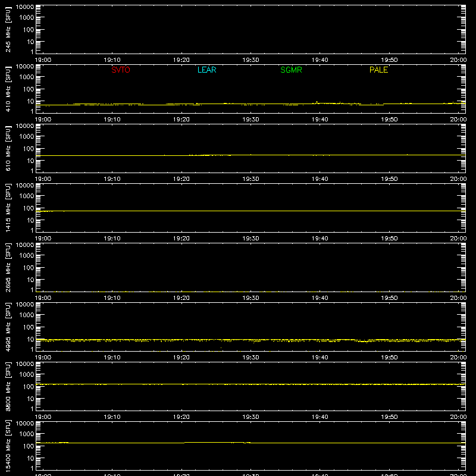
Task: Select the 8800 MHz [SFU] axis label
Action: tap(8, 386)
